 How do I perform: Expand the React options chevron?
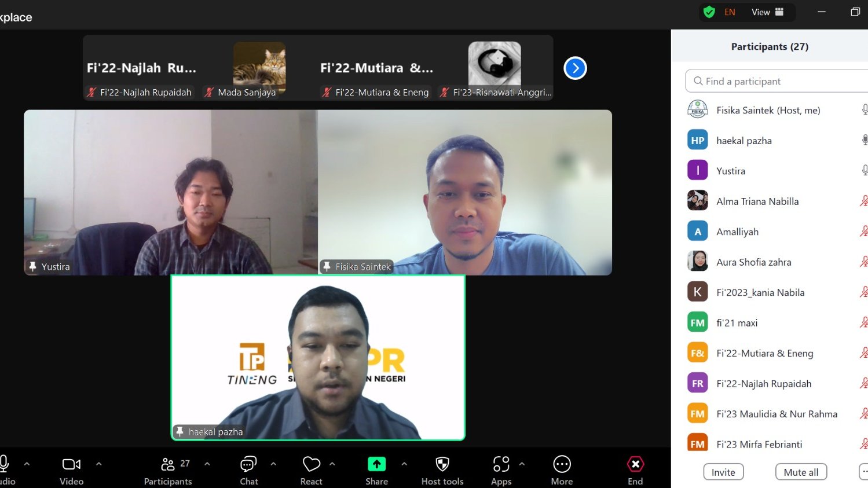pyautogui.click(x=332, y=463)
